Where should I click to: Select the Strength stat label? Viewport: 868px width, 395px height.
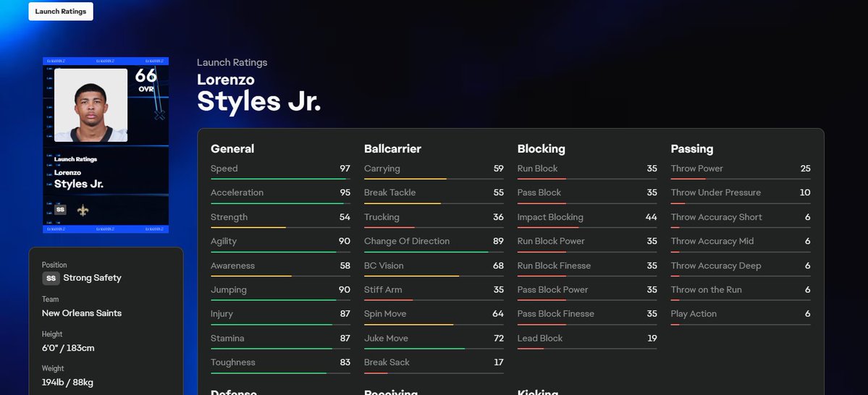click(x=229, y=217)
